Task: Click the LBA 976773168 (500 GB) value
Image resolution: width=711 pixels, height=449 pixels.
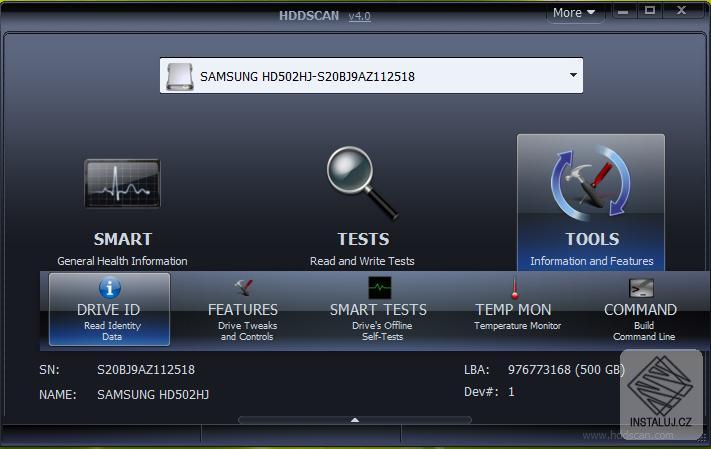Action: click(566, 370)
